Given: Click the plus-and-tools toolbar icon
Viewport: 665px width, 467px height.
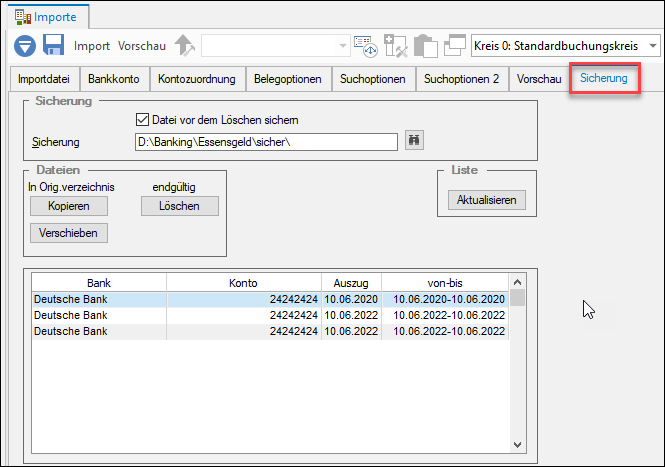Looking at the screenshot, I should pyautogui.click(x=395, y=46).
